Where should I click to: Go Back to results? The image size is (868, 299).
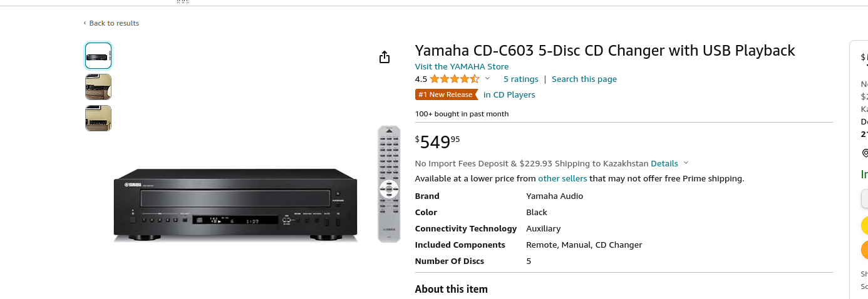114,23
